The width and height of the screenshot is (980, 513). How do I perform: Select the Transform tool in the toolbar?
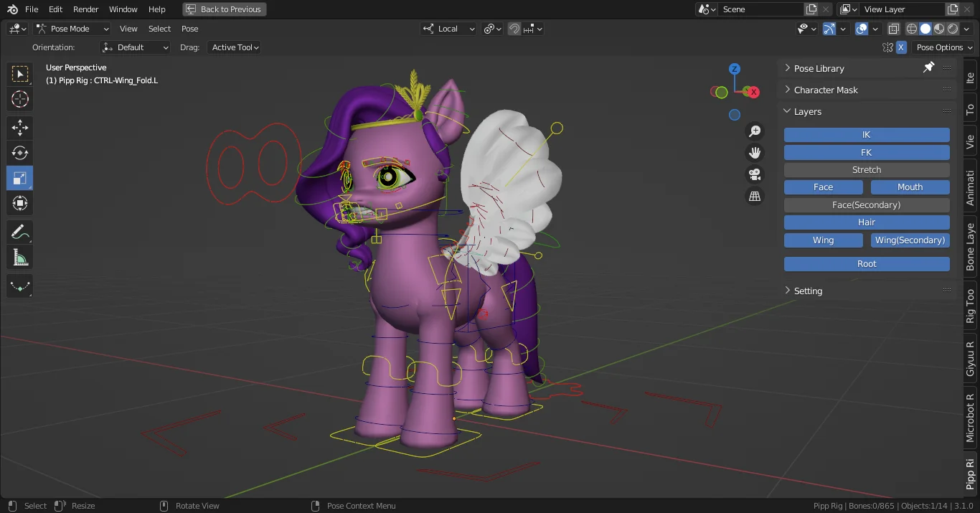[x=19, y=202]
